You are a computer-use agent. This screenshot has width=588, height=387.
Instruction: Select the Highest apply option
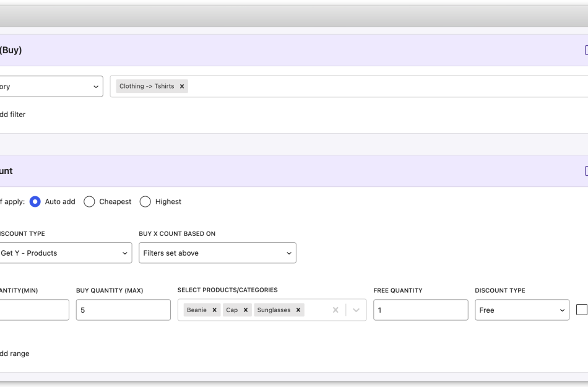tap(145, 201)
